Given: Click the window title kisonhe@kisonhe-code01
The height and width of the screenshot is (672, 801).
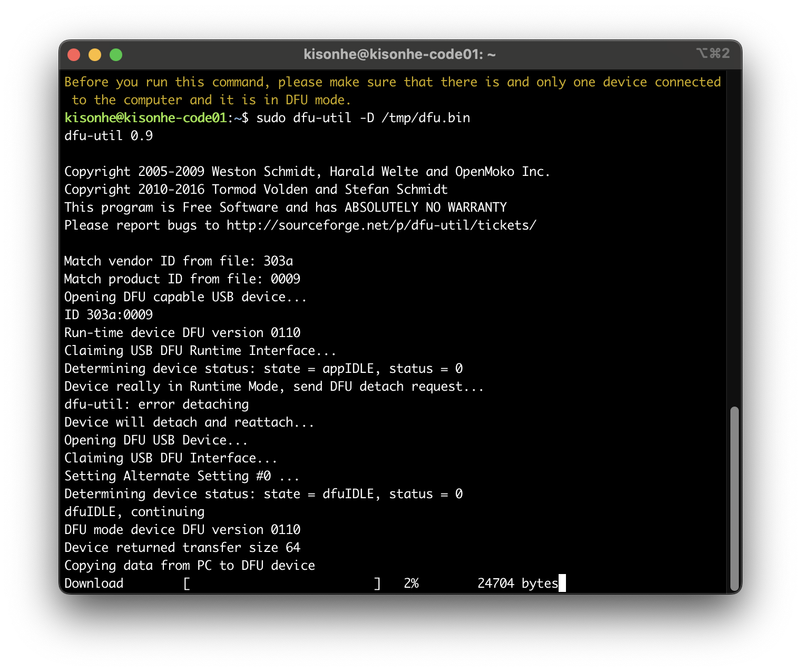Looking at the screenshot, I should 399,54.
